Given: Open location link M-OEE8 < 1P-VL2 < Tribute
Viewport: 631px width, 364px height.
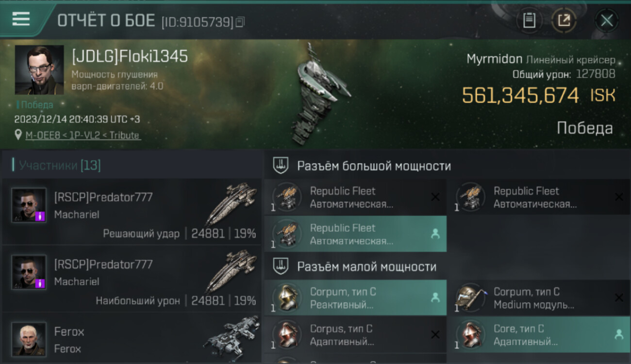Looking at the screenshot, I should [83, 135].
